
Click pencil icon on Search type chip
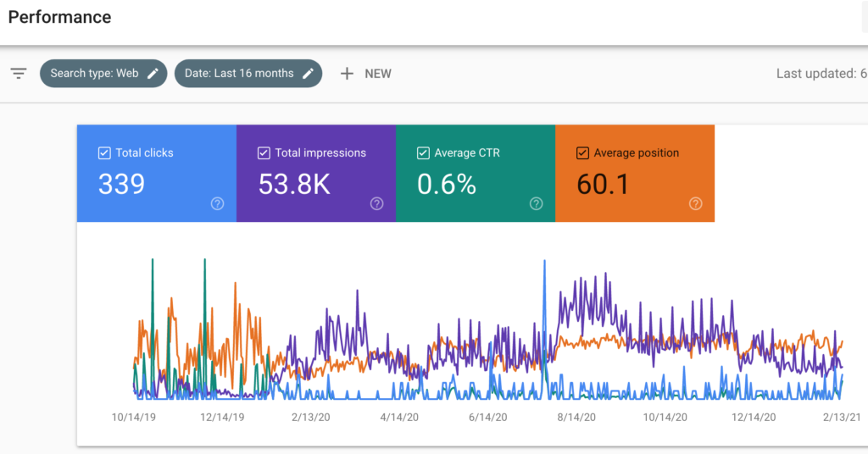tap(153, 74)
